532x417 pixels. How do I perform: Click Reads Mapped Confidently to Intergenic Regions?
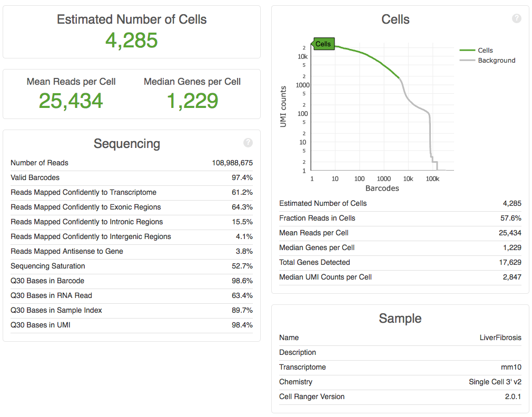pyautogui.click(x=91, y=236)
